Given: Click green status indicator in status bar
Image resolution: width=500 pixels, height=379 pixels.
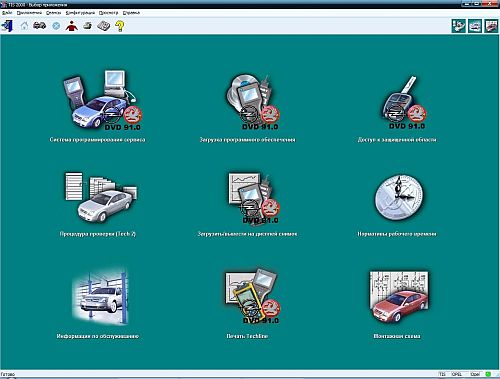Looking at the screenshot, I should pyautogui.click(x=488, y=374).
